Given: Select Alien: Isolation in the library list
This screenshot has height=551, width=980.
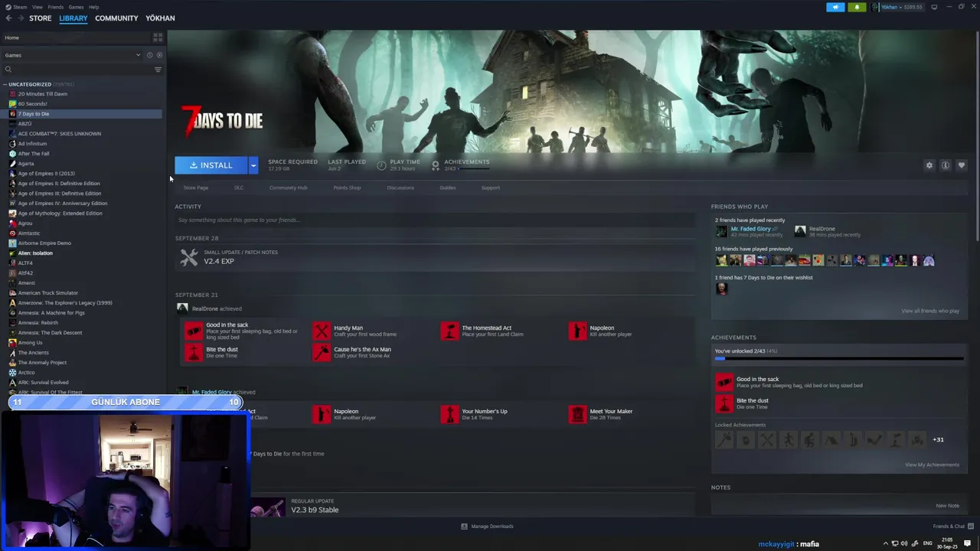Looking at the screenshot, I should pos(35,253).
